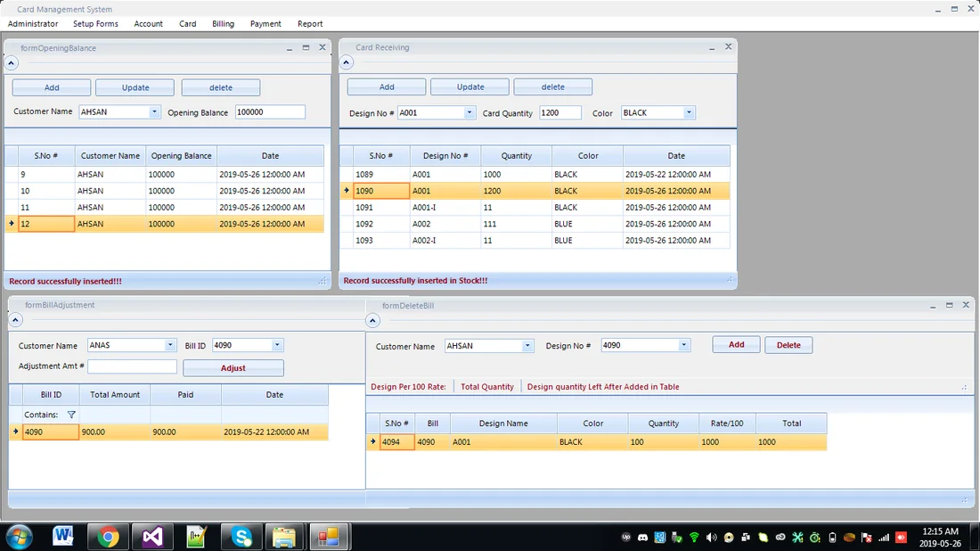This screenshot has width=980, height=551.
Task: Focus the Adjustment Amt # input field
Action: coord(133,366)
